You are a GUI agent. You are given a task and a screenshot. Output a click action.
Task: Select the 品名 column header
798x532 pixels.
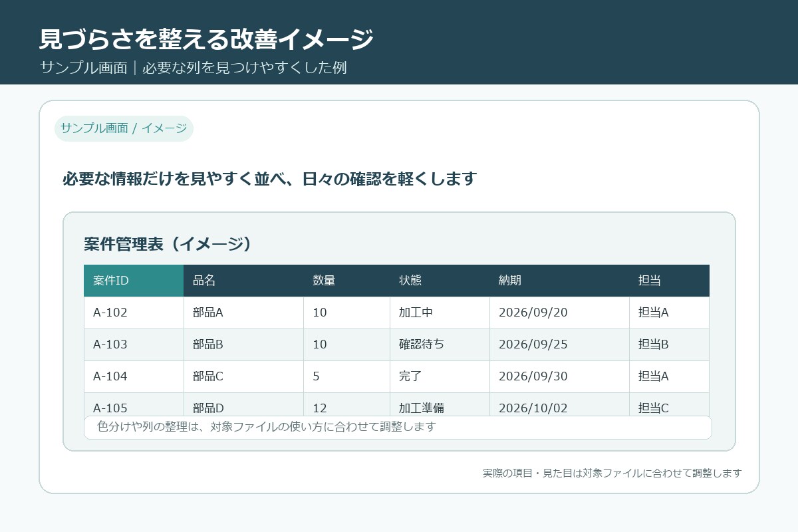click(x=243, y=281)
